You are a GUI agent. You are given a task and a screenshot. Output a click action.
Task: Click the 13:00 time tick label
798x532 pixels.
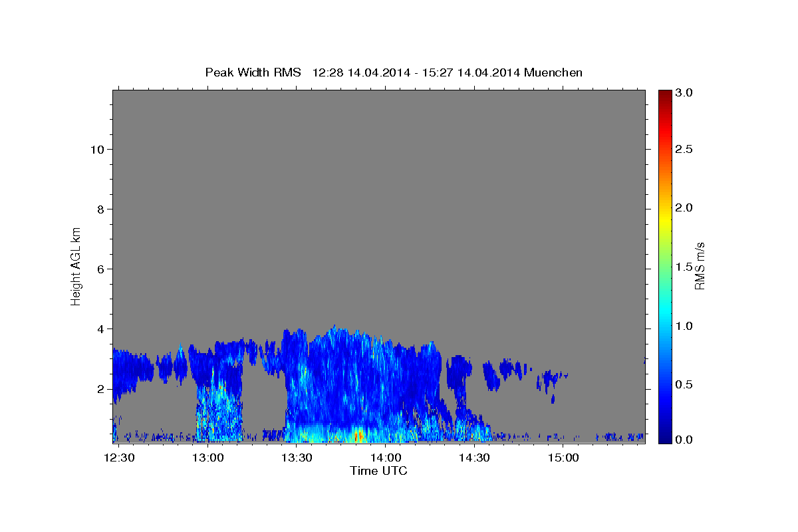(x=209, y=458)
